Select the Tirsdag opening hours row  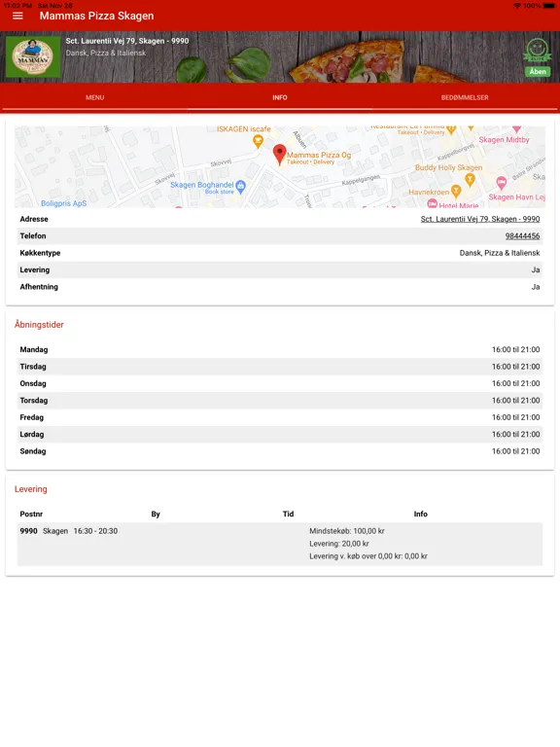(280, 367)
